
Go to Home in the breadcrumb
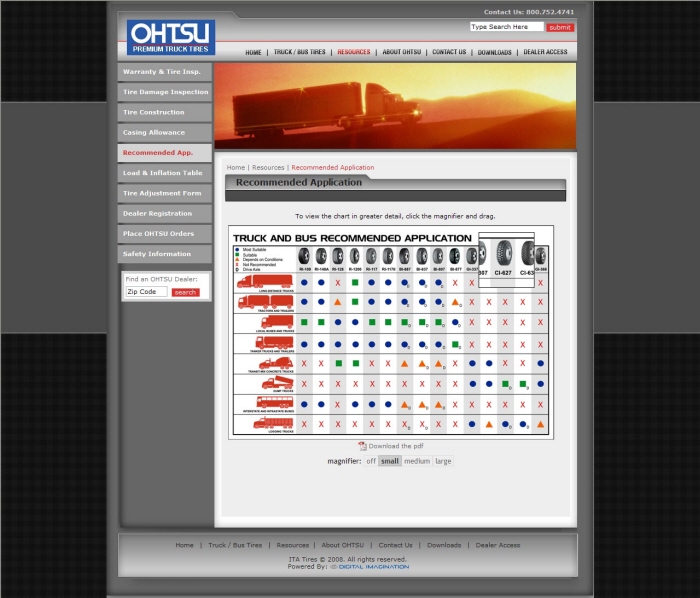tap(236, 167)
